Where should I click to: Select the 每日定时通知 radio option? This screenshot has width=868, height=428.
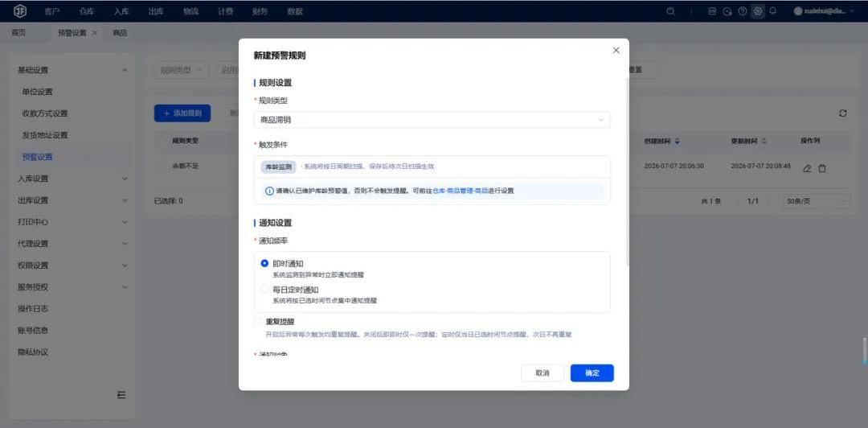click(x=264, y=290)
